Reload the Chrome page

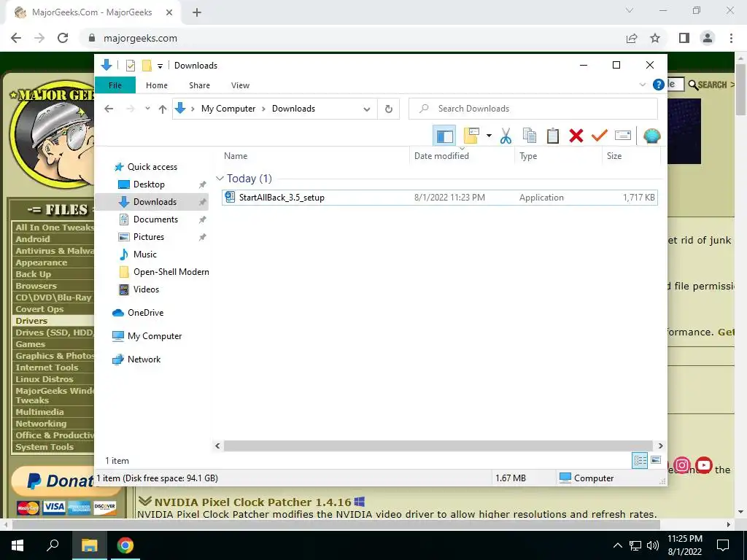63,38
